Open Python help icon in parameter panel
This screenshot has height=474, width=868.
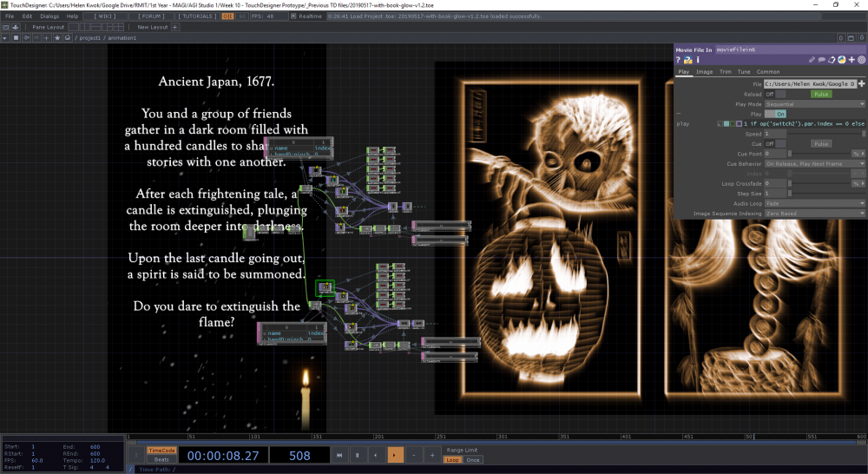(687, 60)
